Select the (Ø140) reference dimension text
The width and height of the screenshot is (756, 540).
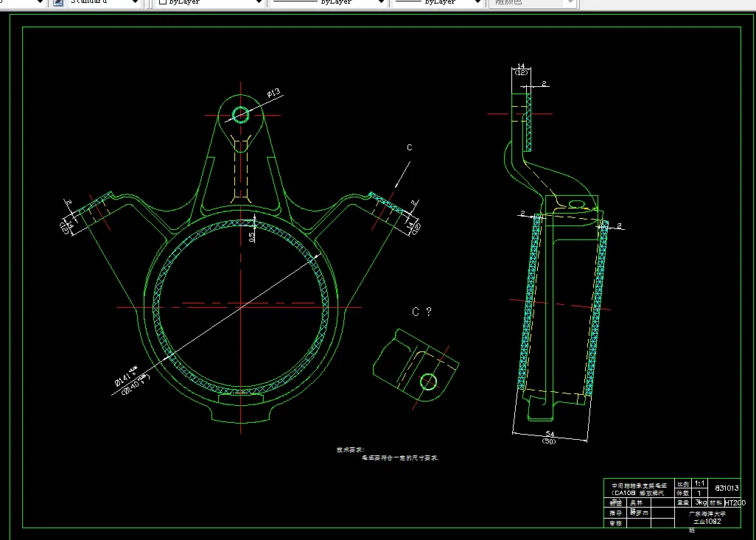point(136,385)
